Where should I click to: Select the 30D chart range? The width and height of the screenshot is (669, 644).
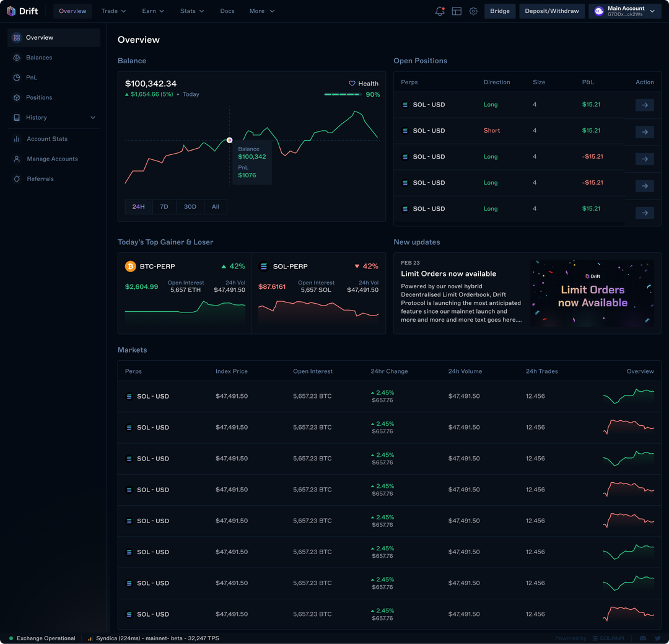[x=190, y=206]
